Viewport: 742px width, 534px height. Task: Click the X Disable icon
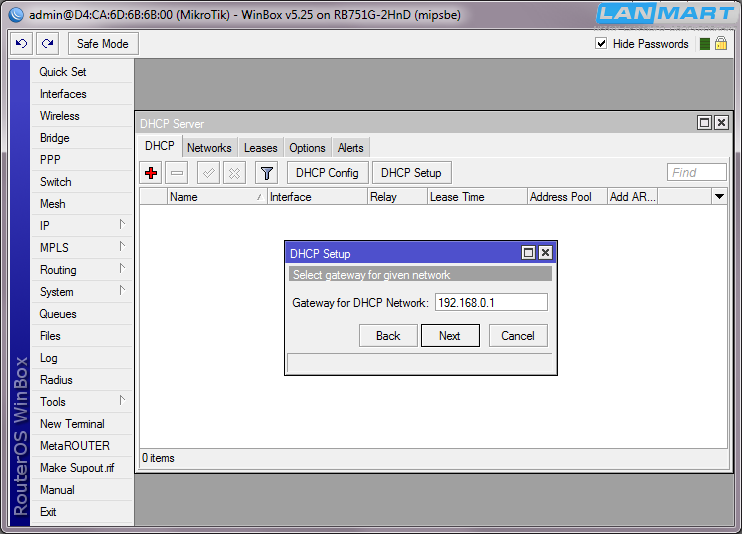(x=234, y=173)
